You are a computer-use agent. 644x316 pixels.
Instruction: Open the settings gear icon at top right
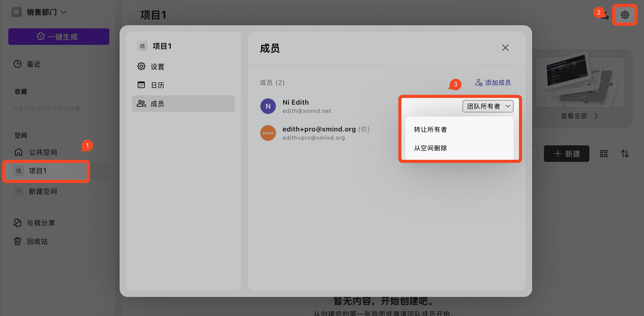pos(625,15)
